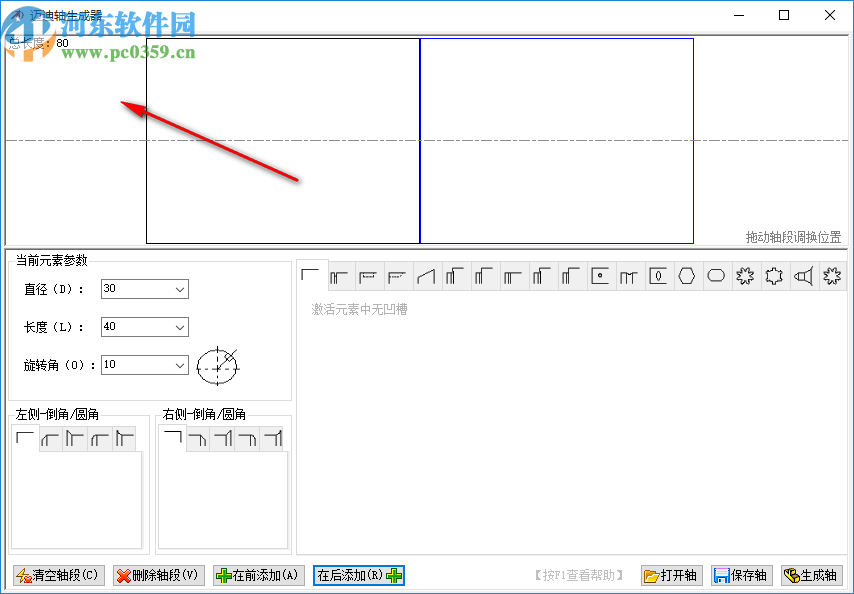Screen dimensions: 854x594
Task: Select right-side last chamfer tab
Action: tap(272, 439)
